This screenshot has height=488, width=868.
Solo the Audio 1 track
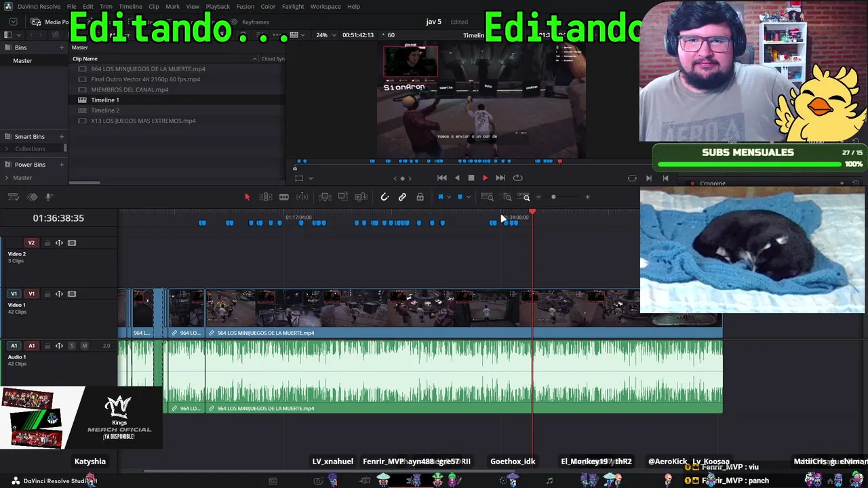(72, 346)
